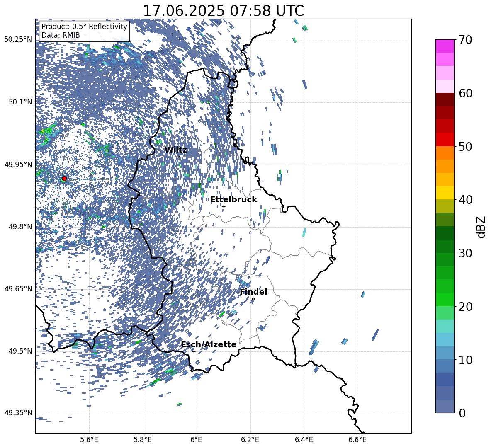Screen dimensions: 491x448
Task: Click the dBZ colorbar axis label
Action: (481, 227)
